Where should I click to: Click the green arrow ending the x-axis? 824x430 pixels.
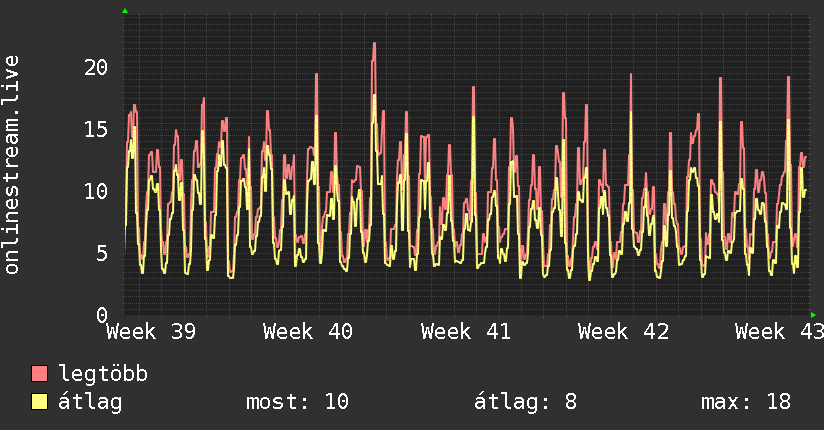813,315
